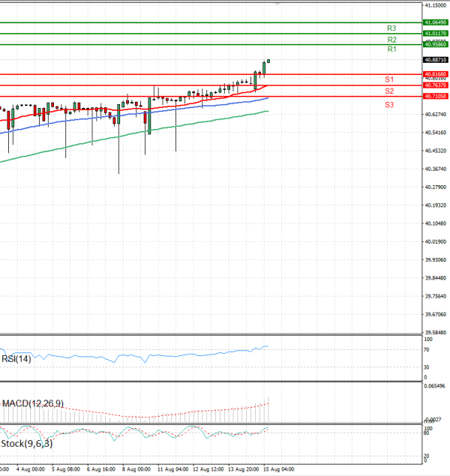Select the 41.06490 price tag

pos(436,22)
